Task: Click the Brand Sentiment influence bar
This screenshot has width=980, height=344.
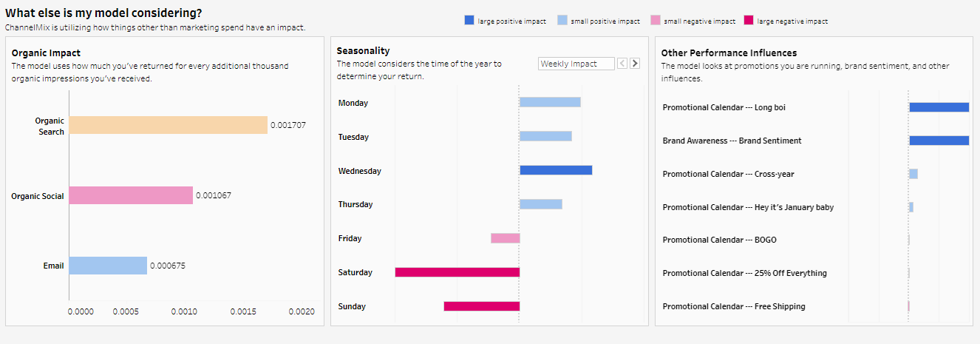Action: (x=939, y=141)
